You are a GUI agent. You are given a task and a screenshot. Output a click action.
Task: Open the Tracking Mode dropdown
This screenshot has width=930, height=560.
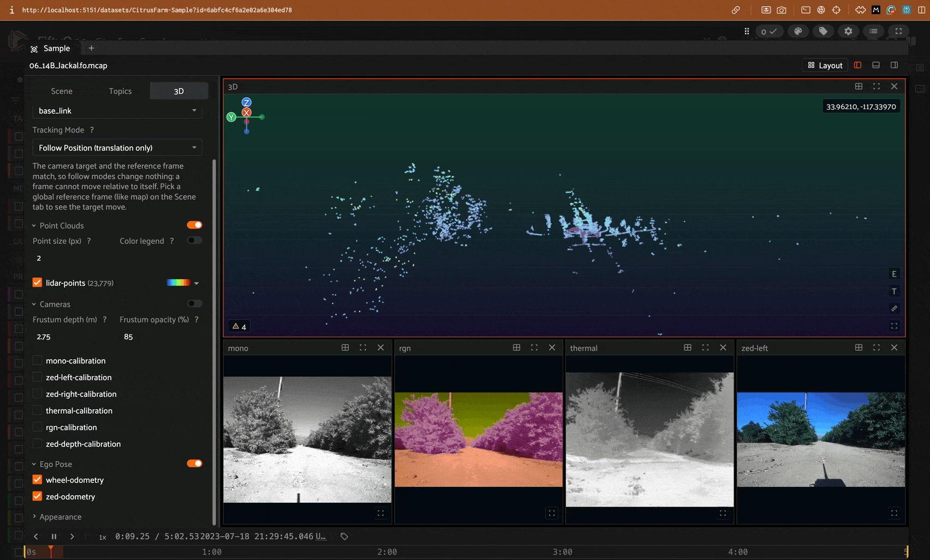(117, 147)
